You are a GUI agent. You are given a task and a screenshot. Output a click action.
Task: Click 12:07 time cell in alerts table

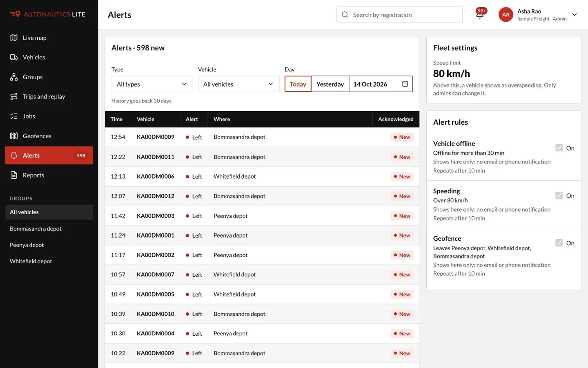pos(118,196)
